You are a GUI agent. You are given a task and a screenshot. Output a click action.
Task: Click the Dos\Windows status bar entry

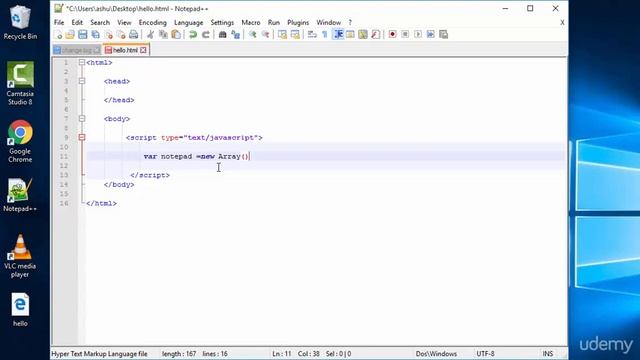tap(436, 354)
